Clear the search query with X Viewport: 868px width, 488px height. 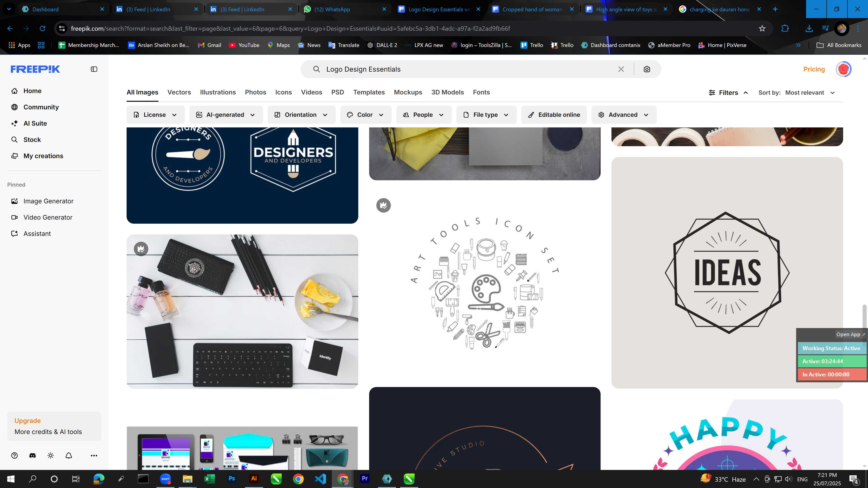click(621, 69)
